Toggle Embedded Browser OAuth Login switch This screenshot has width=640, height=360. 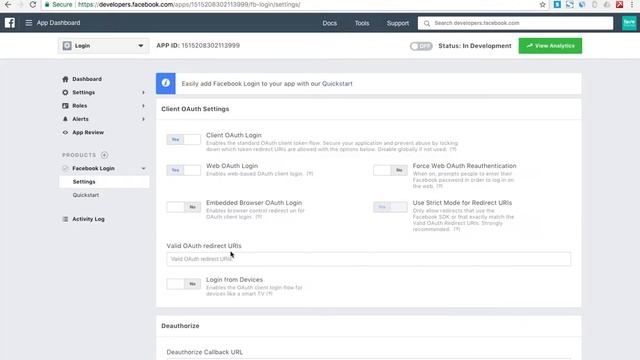184,207
